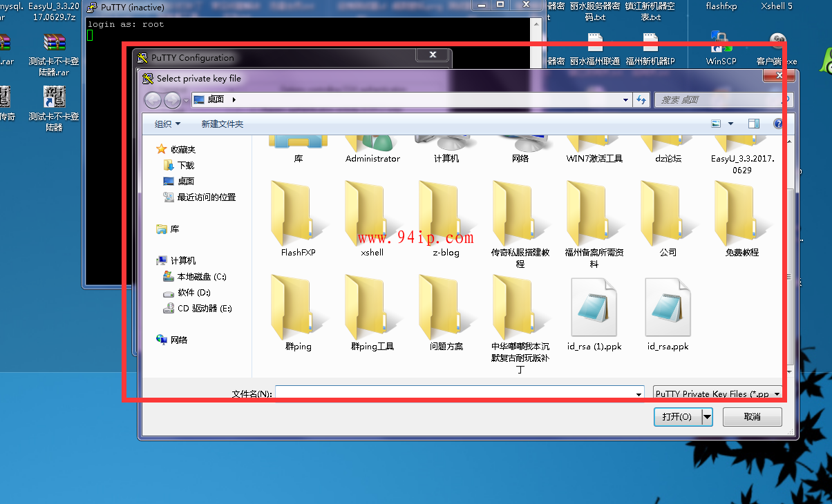The image size is (832, 504).
Task: Open the recent pages dropdown arrow
Action: coord(185,101)
